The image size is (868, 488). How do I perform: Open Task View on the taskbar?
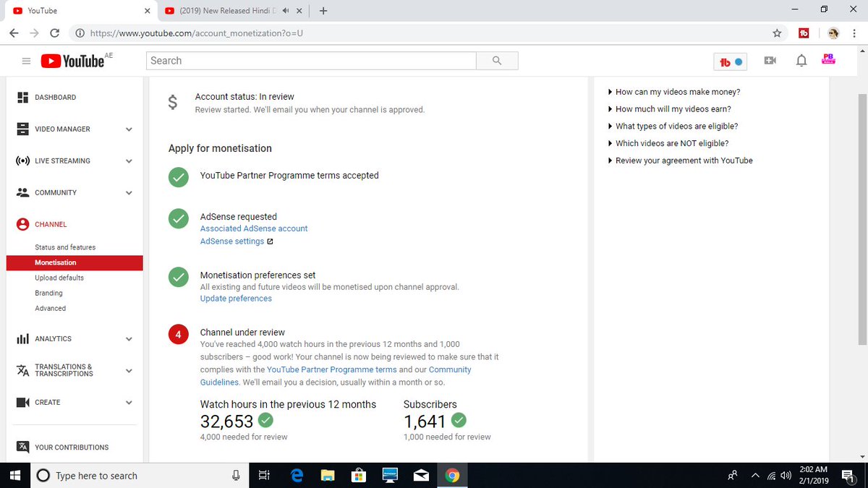click(264, 475)
